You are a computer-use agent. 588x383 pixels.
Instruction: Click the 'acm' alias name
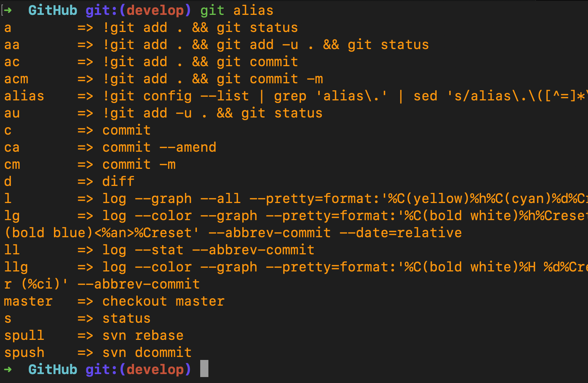pos(16,79)
